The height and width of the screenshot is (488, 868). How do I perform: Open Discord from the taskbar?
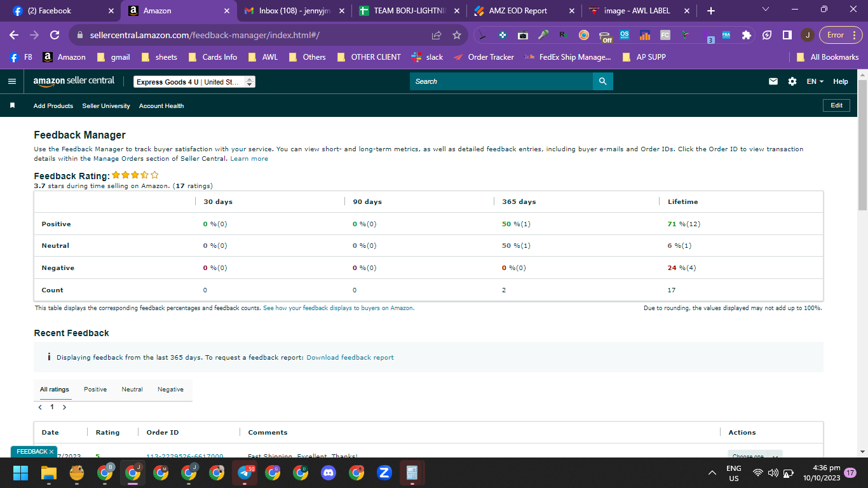click(x=328, y=473)
